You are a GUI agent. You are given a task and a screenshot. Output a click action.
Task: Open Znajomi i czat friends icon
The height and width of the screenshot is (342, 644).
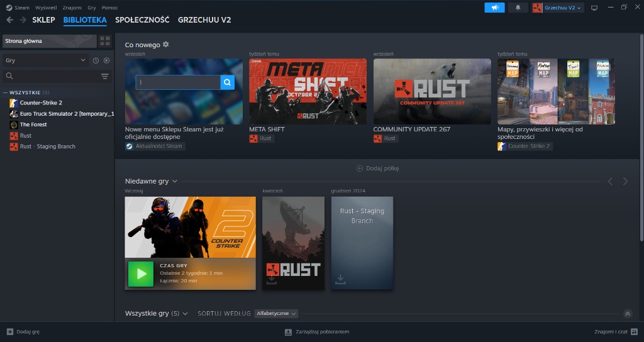[634, 332]
